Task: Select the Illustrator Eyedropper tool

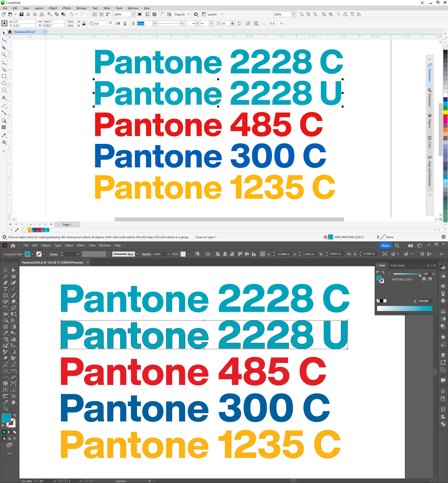Action: point(6,333)
